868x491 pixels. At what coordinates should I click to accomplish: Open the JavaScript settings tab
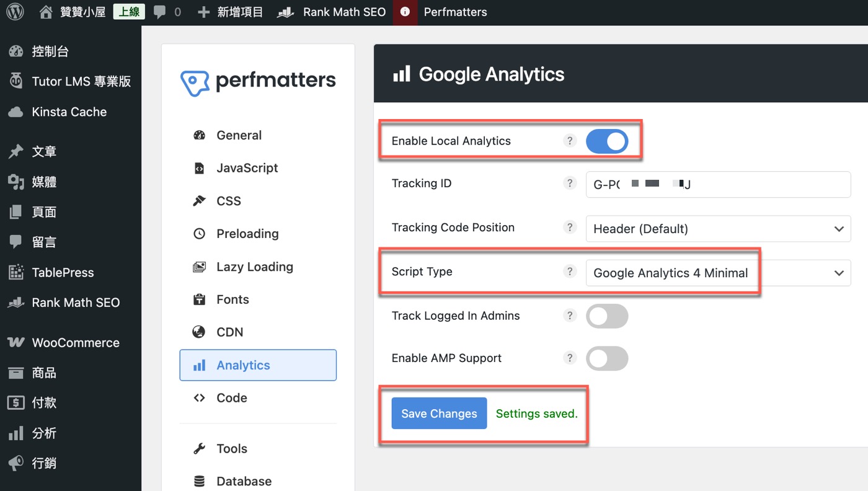click(x=258, y=168)
